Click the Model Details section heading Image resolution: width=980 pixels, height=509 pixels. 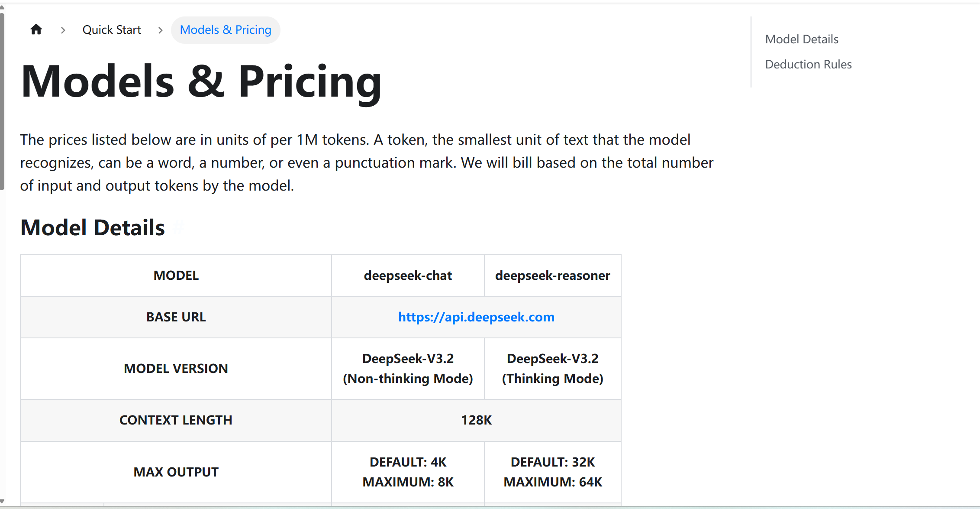tap(93, 227)
